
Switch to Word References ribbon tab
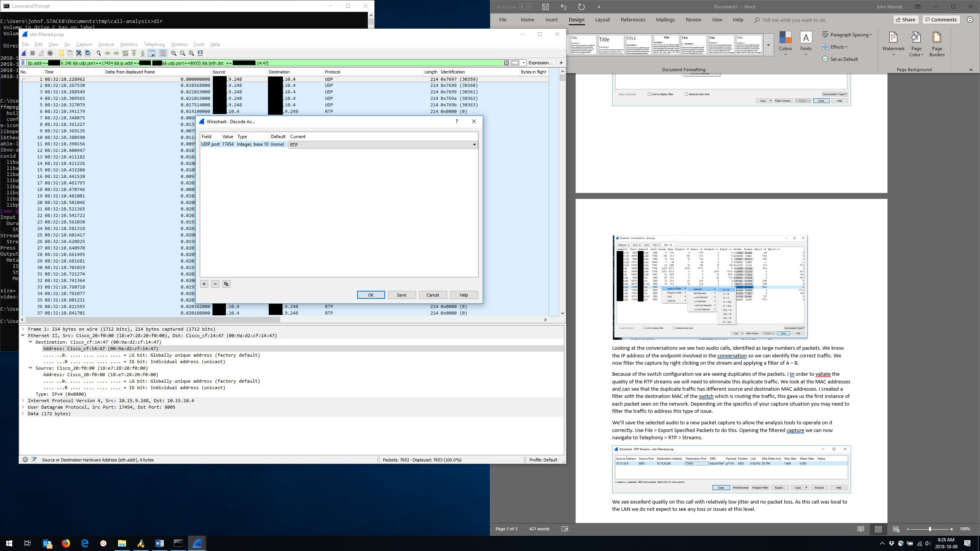pos(633,20)
